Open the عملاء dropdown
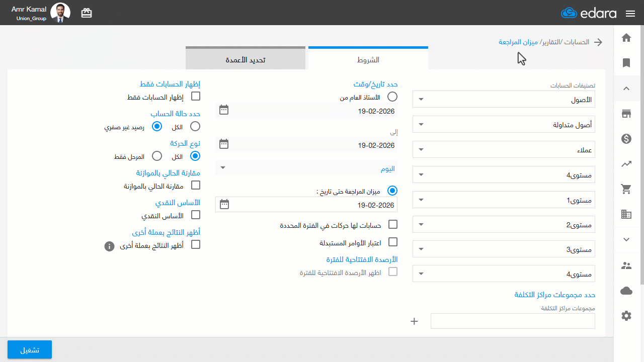The height and width of the screenshot is (362, 644). [x=504, y=149]
